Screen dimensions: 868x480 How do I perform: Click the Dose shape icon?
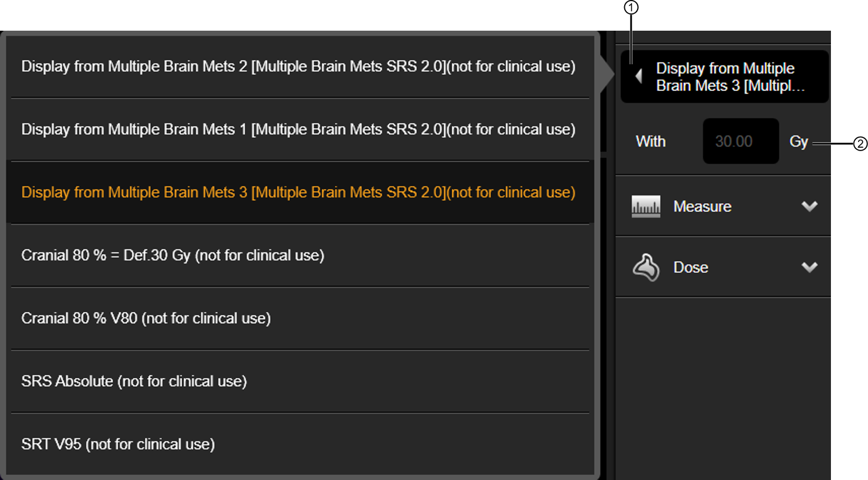646,268
